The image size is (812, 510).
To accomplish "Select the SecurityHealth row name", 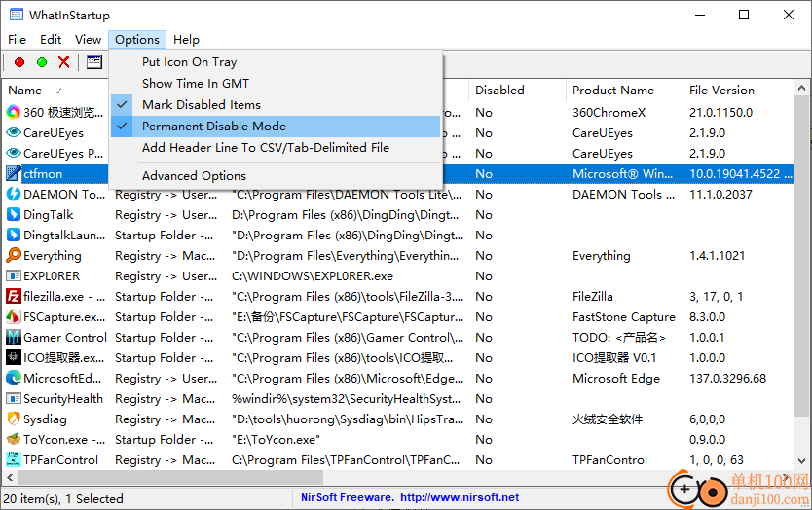I will tap(63, 399).
